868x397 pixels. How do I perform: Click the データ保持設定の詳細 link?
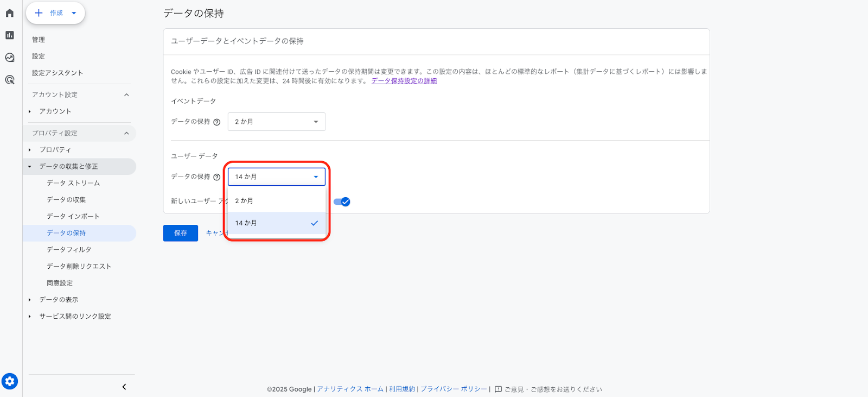coord(404,81)
